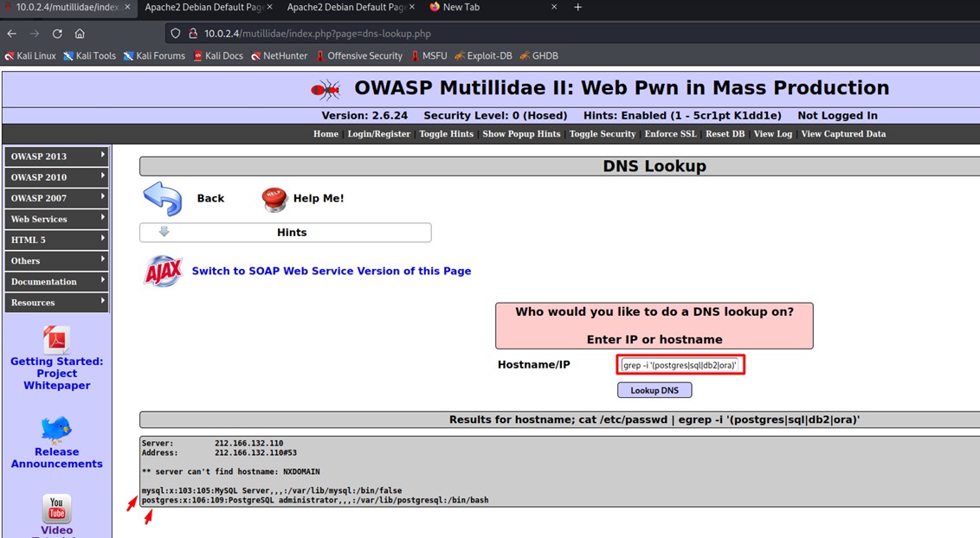This screenshot has height=538, width=980.
Task: Click the YouTube icon in sidebar
Action: coord(56,508)
